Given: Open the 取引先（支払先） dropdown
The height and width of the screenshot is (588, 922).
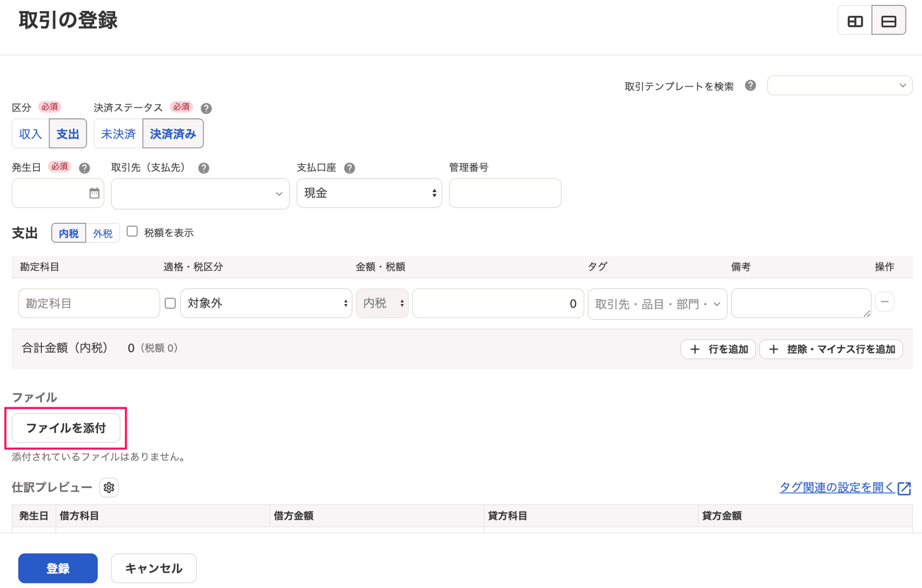Looking at the screenshot, I should point(200,194).
